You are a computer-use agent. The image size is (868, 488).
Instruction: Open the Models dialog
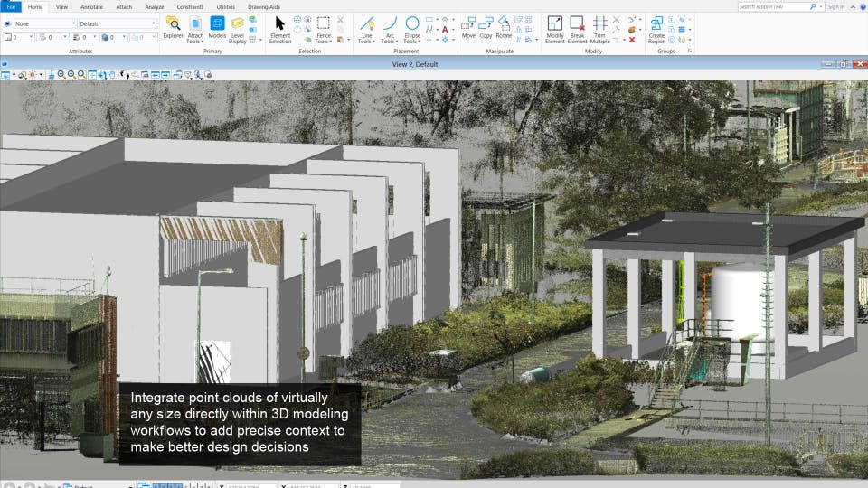pyautogui.click(x=217, y=28)
